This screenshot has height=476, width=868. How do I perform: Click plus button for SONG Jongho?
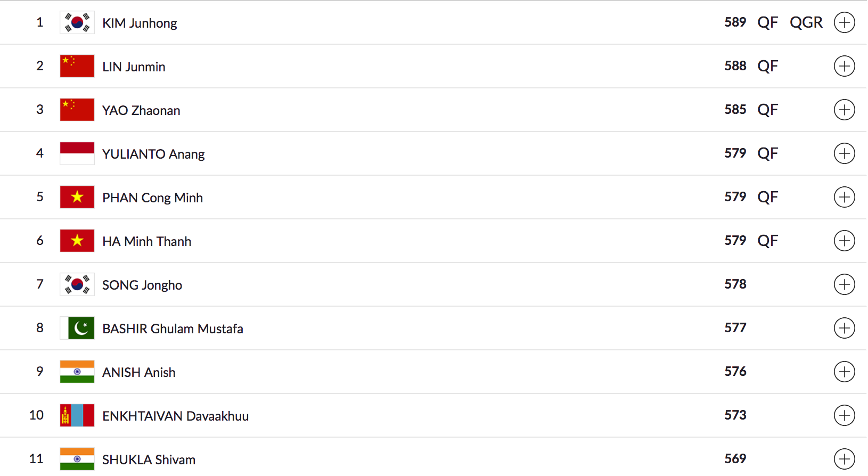point(844,284)
